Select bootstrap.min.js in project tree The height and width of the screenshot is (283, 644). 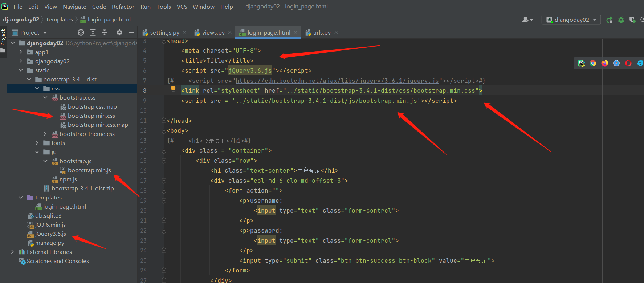pos(89,170)
